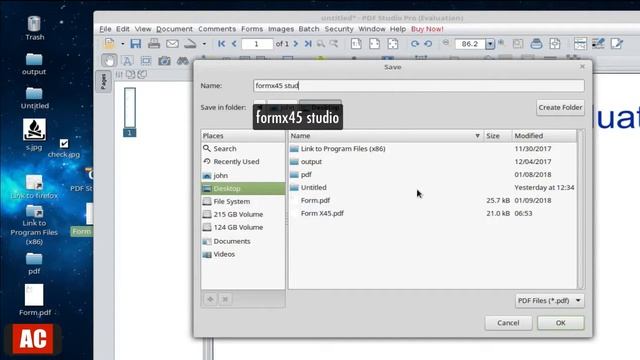Click the Print icon in main toolbar
Screen dimensions: 640x360
tap(154, 44)
